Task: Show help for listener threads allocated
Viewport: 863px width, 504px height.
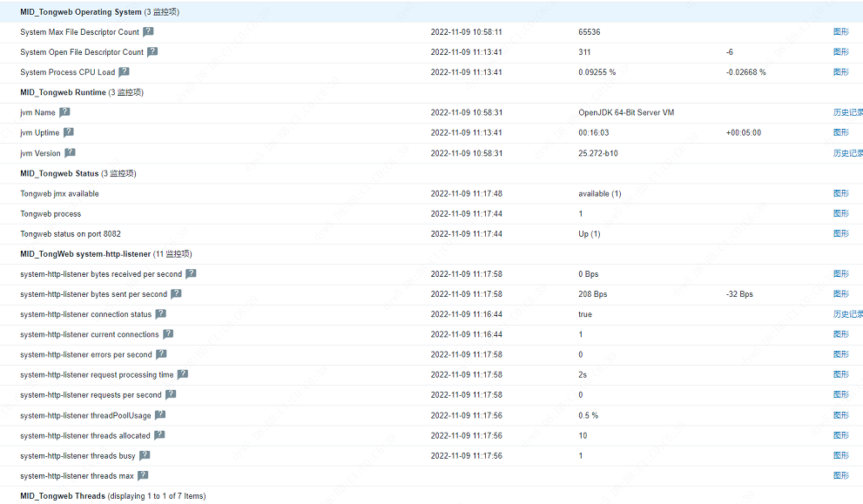Action: [159, 435]
